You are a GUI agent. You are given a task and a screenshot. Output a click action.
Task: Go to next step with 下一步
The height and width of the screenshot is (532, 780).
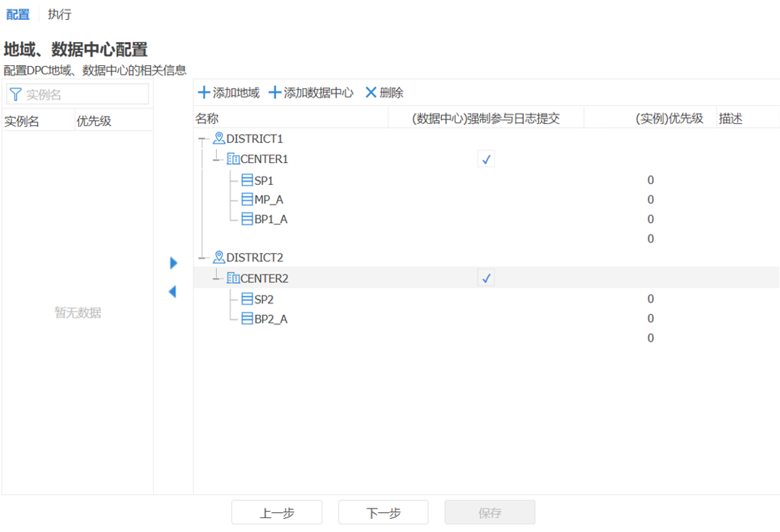(383, 513)
